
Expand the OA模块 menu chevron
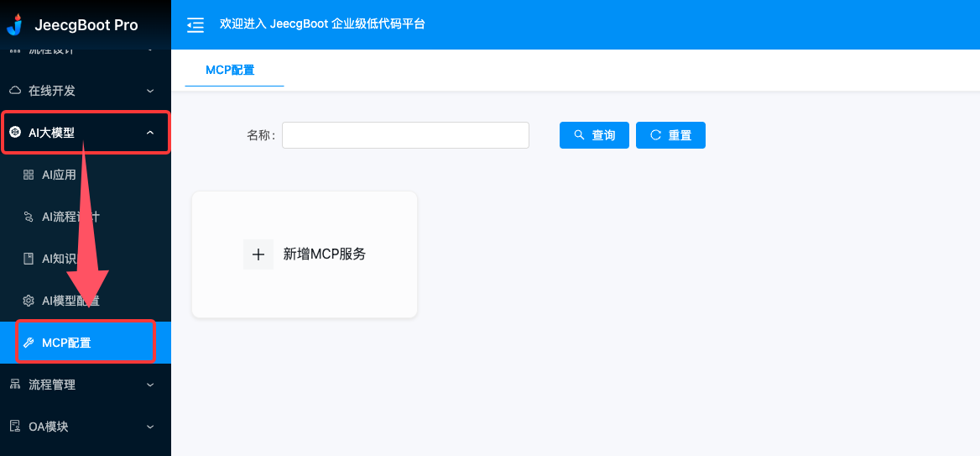[x=150, y=427]
